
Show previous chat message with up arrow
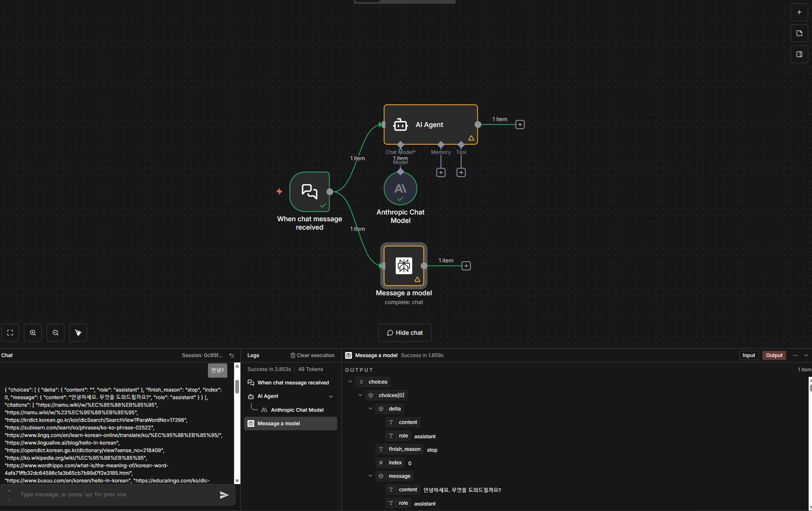[x=9, y=491]
